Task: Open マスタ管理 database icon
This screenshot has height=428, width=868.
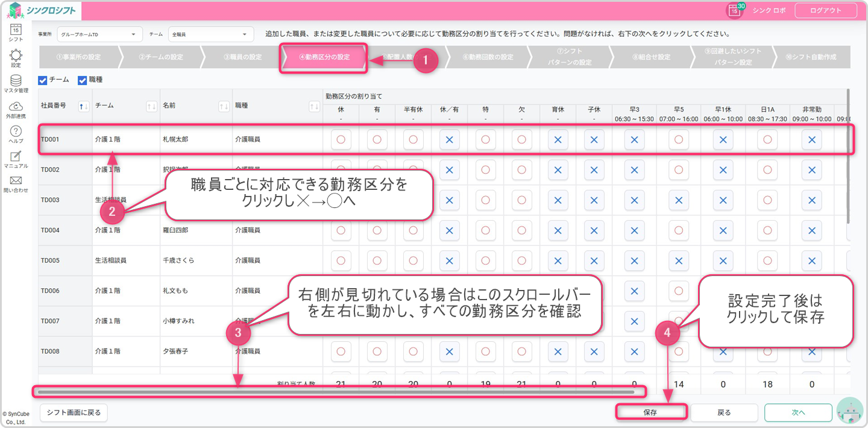Action: (x=16, y=82)
